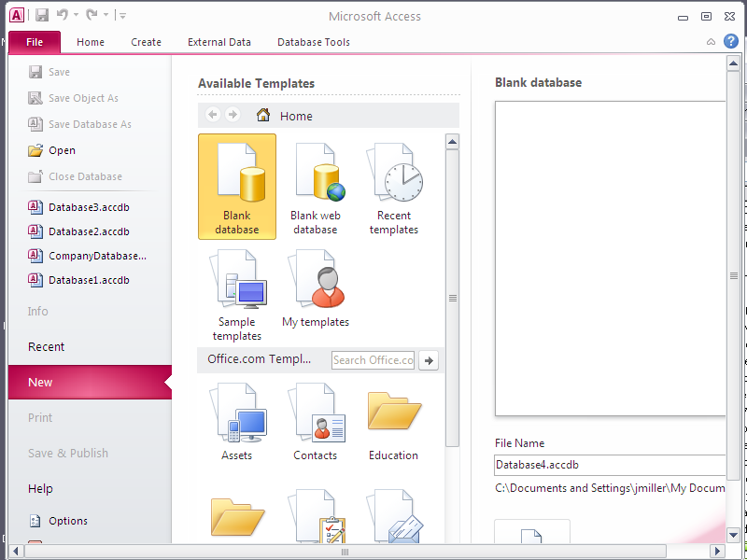747x560 pixels.
Task: Switch to the Create ribbon tab
Action: tap(146, 42)
